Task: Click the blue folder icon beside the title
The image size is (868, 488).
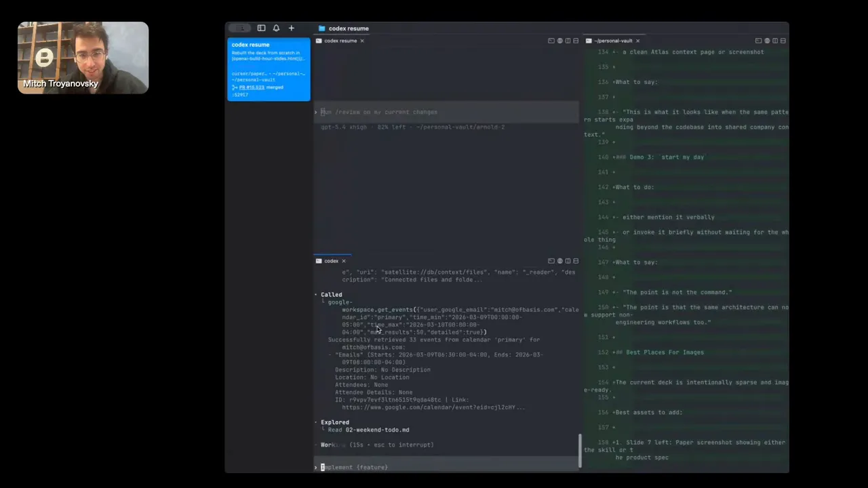Action: [x=322, y=28]
